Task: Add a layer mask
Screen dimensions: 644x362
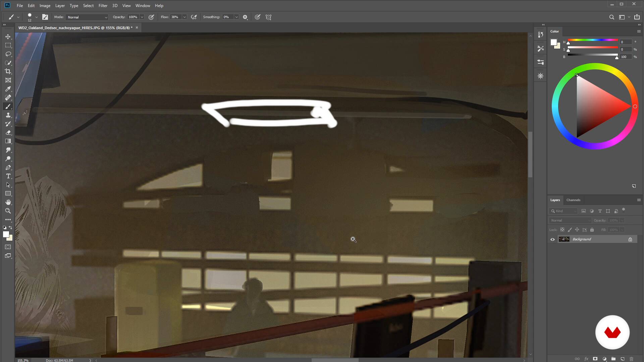Action: pyautogui.click(x=595, y=359)
